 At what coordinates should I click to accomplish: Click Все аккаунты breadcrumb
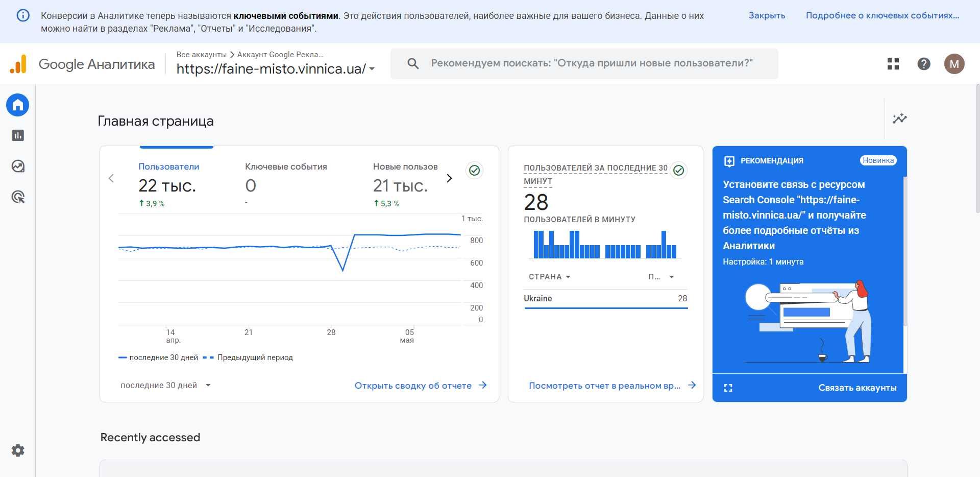click(x=202, y=55)
